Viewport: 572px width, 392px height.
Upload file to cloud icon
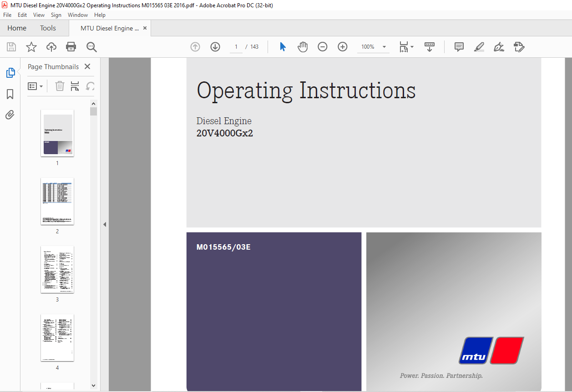(51, 47)
